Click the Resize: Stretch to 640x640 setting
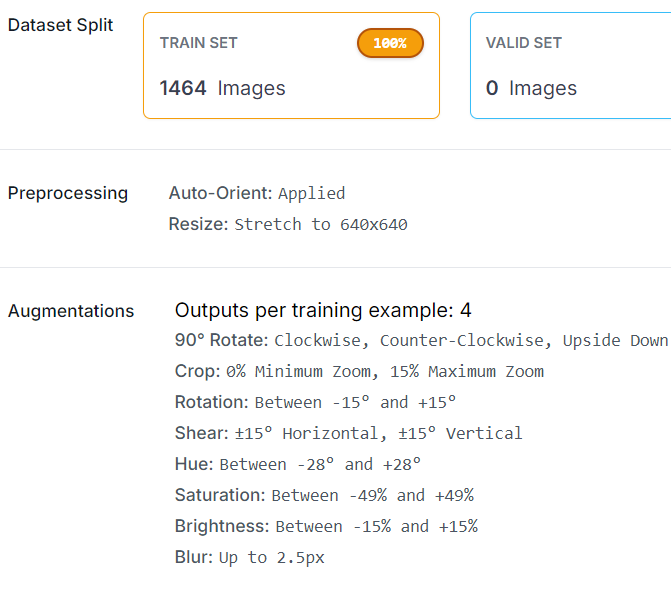Screen dimensions: 671x593 coord(288,224)
